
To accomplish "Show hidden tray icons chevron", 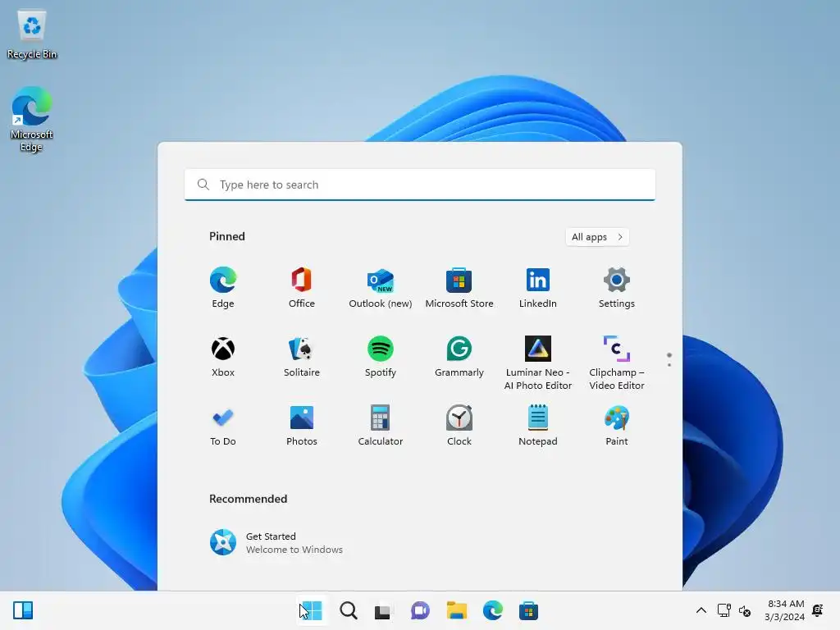I will pyautogui.click(x=701, y=610).
